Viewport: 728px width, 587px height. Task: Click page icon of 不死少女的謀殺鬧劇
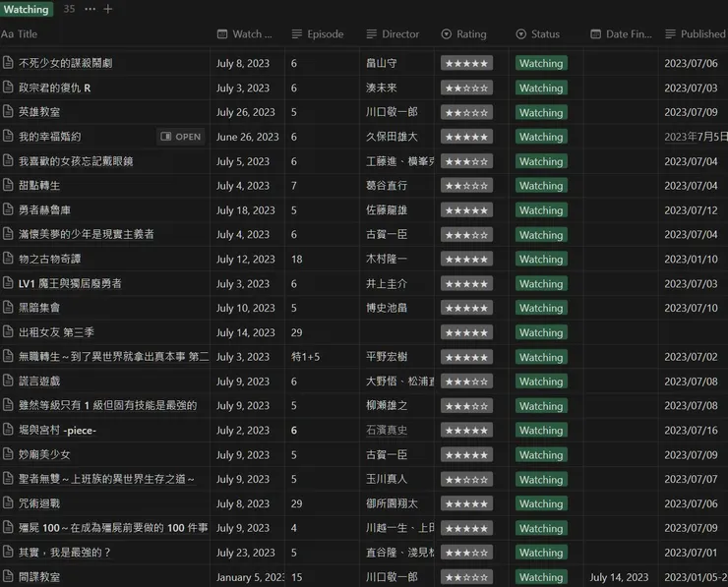8,62
